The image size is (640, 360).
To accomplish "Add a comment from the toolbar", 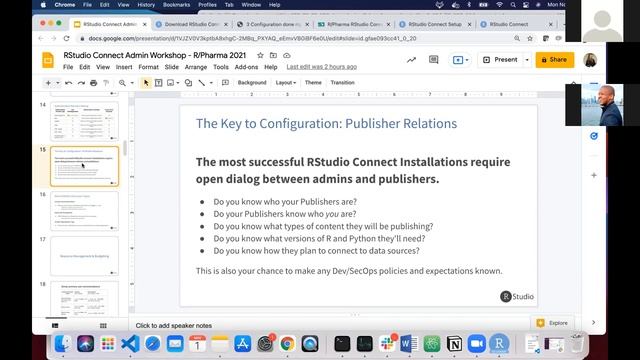I will tap(225, 83).
